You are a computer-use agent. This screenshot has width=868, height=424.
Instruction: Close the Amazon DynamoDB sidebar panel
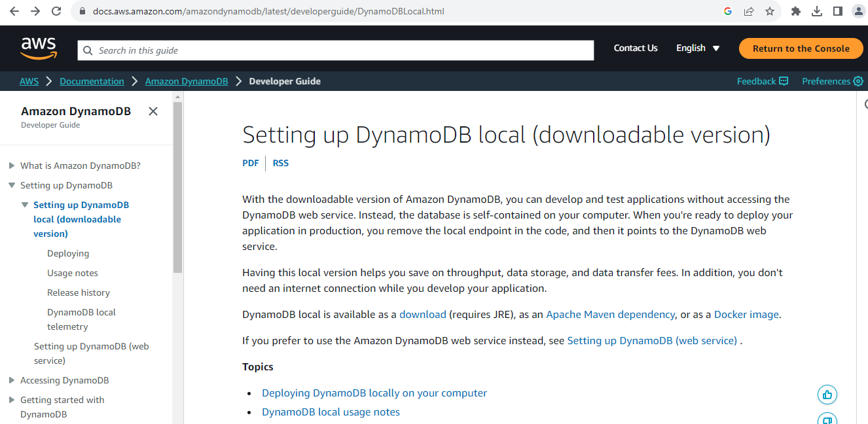coord(153,111)
